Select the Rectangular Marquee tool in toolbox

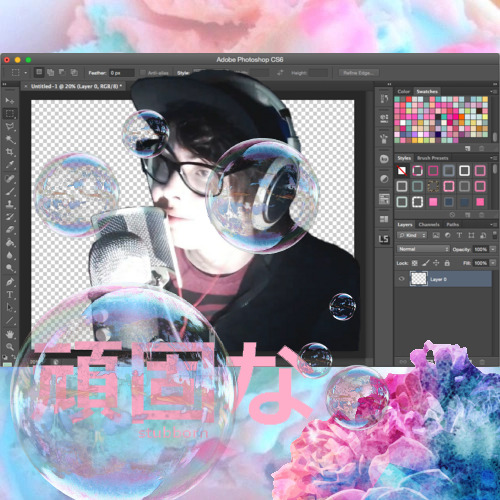[10, 114]
